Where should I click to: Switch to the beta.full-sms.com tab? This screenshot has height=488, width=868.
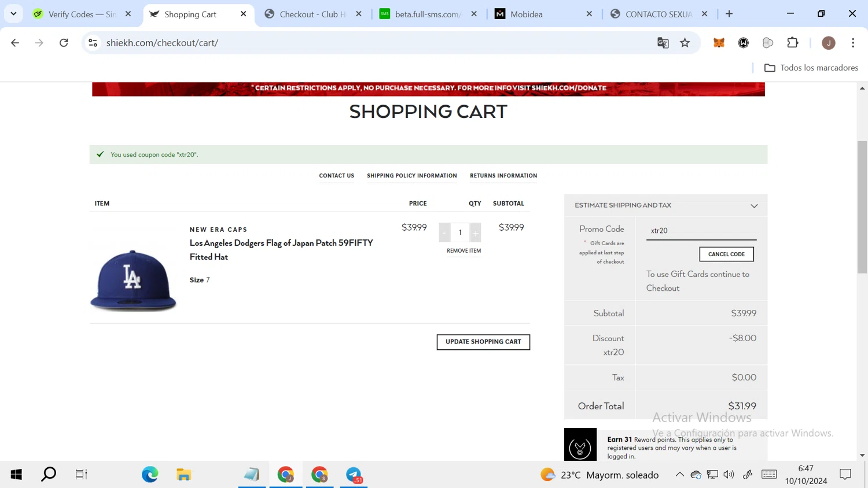coord(428,14)
